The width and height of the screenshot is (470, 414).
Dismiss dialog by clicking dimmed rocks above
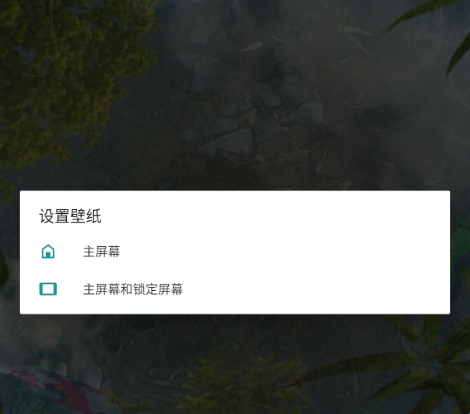pos(253,127)
